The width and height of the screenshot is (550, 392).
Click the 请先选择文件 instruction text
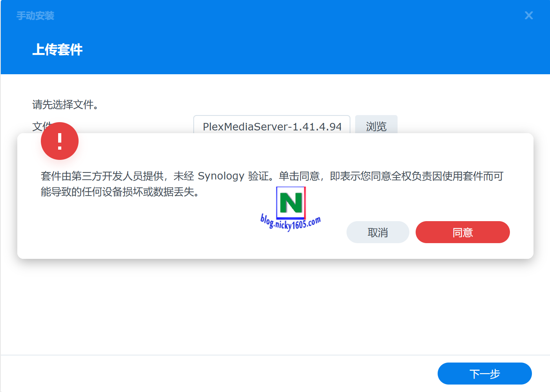point(65,104)
